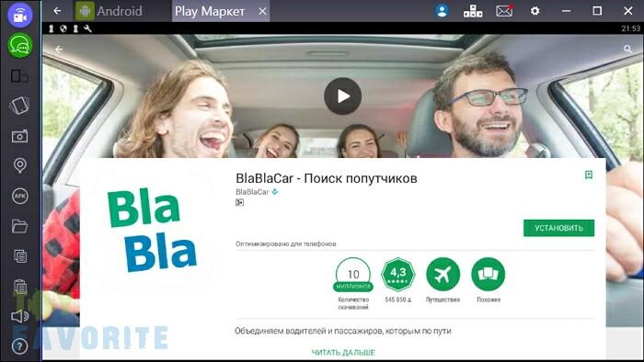Play the BlaBlaCar promo video
The height and width of the screenshot is (362, 644).
tap(342, 96)
